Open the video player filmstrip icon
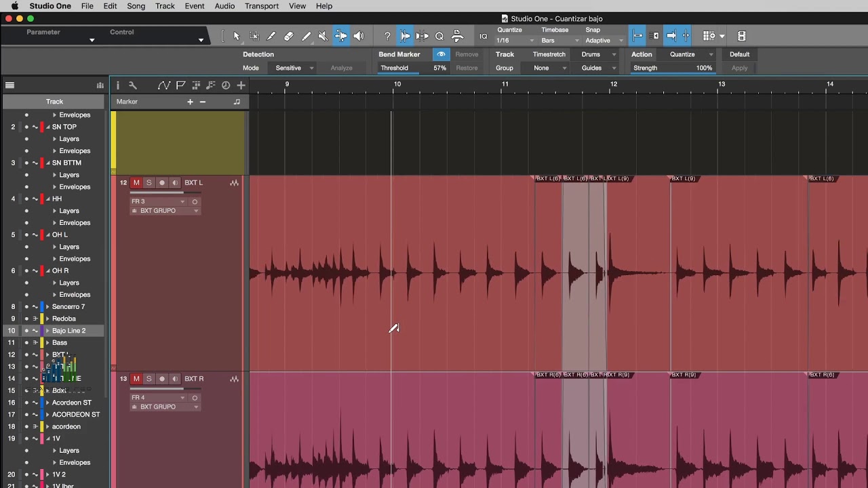The image size is (868, 488). [741, 36]
